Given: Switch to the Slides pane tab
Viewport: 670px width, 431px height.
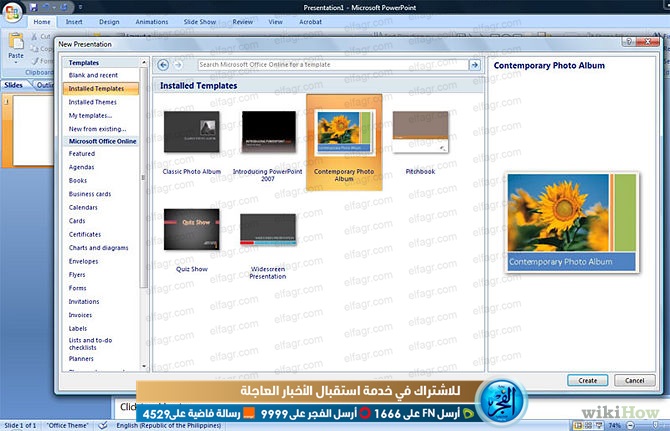Looking at the screenshot, I should click(x=14, y=85).
